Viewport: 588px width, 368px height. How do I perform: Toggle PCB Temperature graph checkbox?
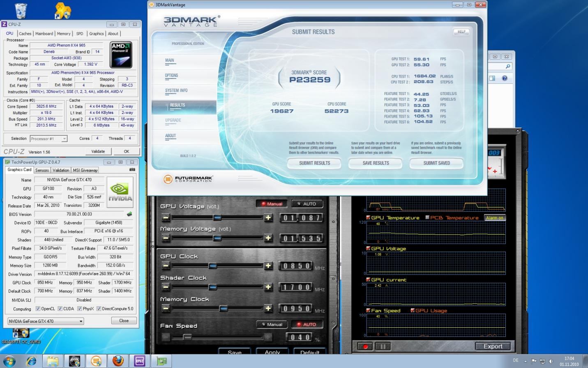click(427, 218)
